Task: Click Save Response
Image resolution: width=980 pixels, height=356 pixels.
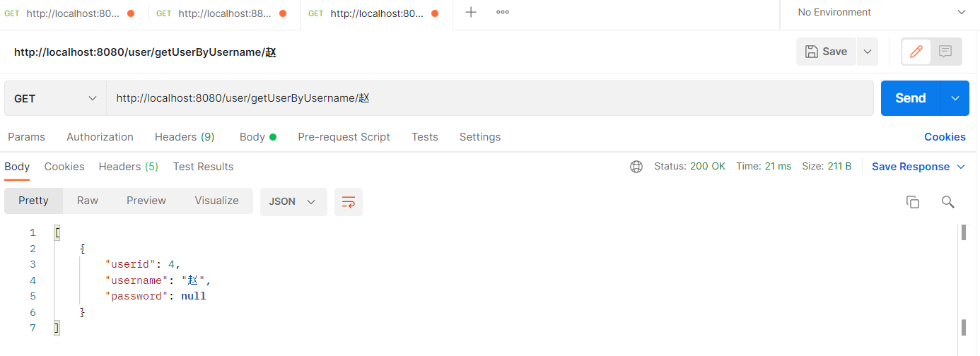Action: click(911, 167)
